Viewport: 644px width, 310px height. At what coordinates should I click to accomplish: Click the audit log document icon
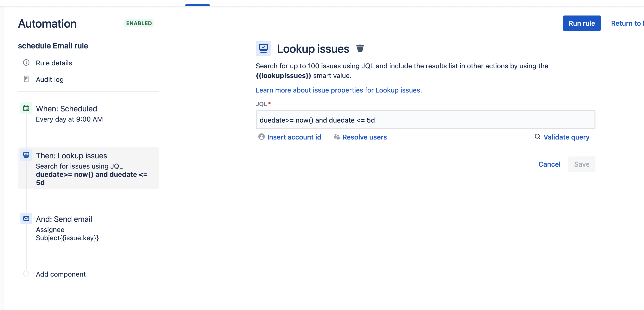(26, 79)
